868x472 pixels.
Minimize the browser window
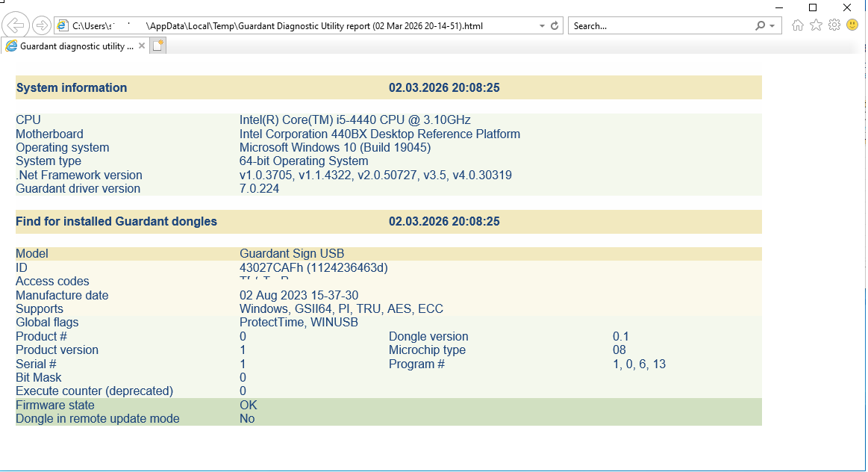(778, 7)
